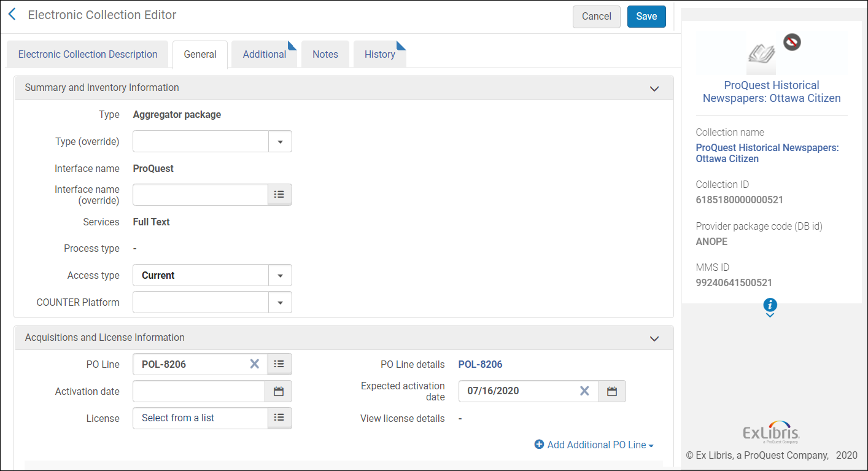Click the back arrow beside Electronic Collection Editor
Screen dimensions: 868x471
[12, 15]
